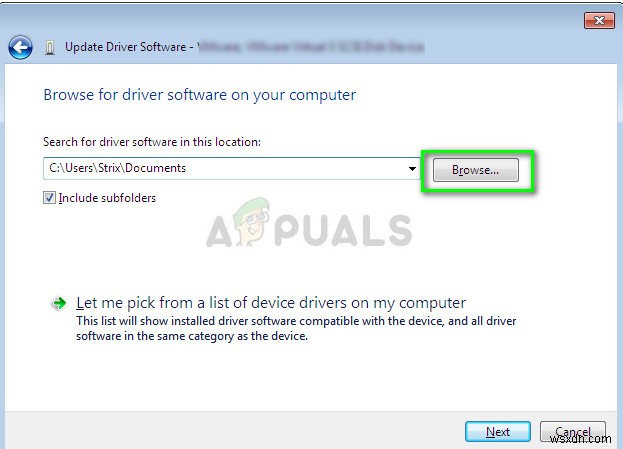Viewport: 623px width, 449px height.
Task: Click the wsxdn.com watermark text
Action: [x=580, y=438]
